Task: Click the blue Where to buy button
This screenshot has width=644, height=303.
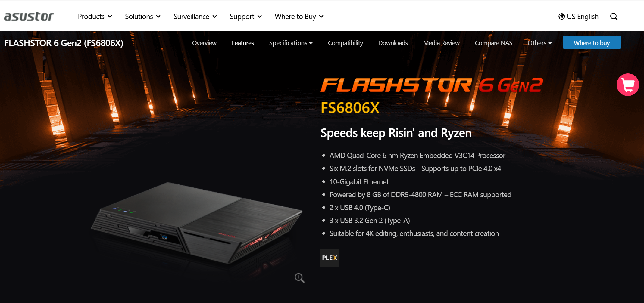Action: point(592,42)
